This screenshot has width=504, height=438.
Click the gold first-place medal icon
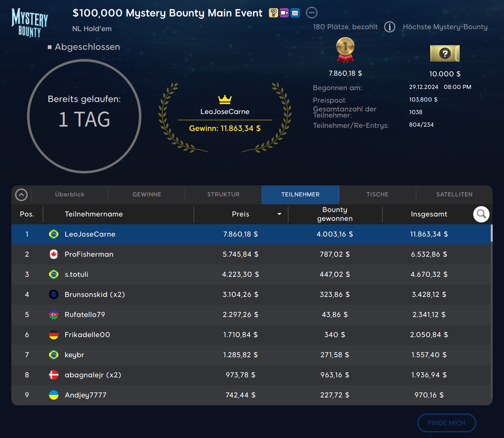(345, 50)
